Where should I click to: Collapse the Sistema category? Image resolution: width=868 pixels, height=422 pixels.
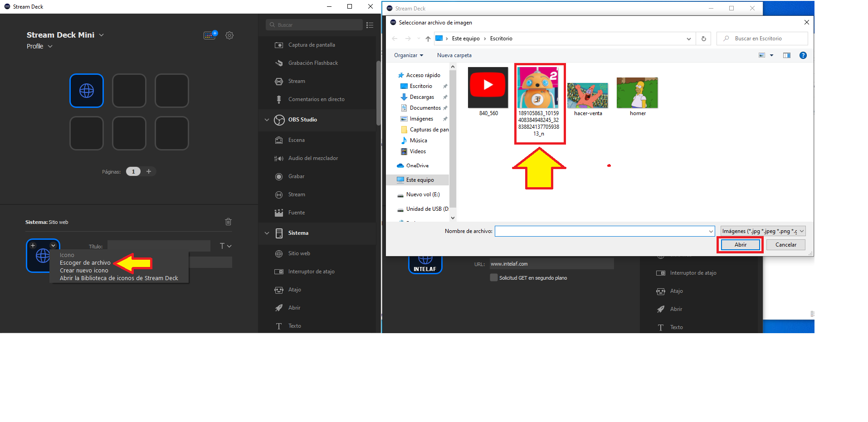pos(267,233)
